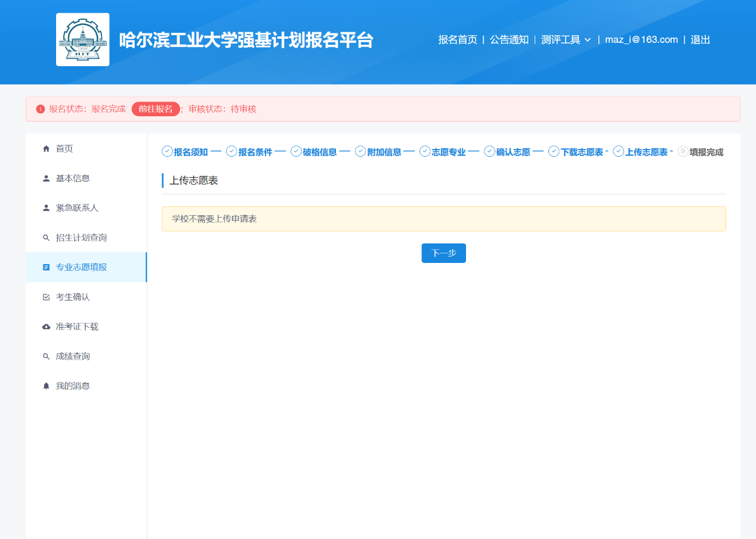
Task: Open 公告通知 in the top navigation
Action: pos(509,40)
